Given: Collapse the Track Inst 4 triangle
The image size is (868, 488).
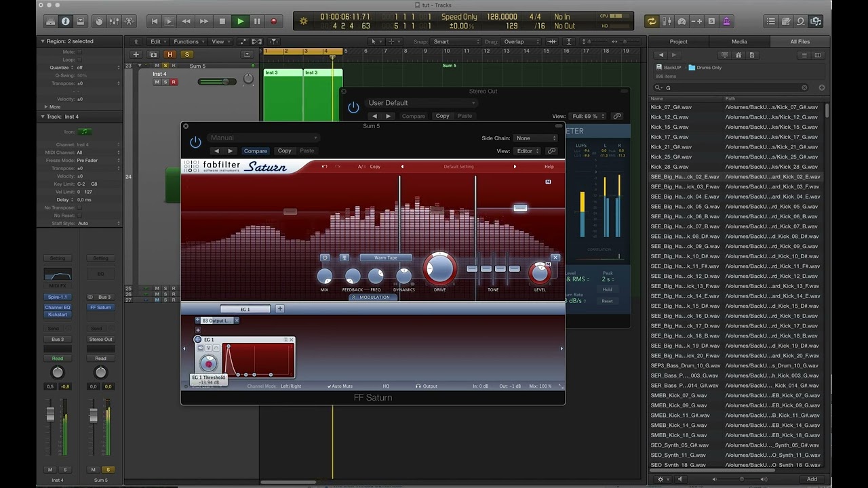Looking at the screenshot, I should point(42,117).
